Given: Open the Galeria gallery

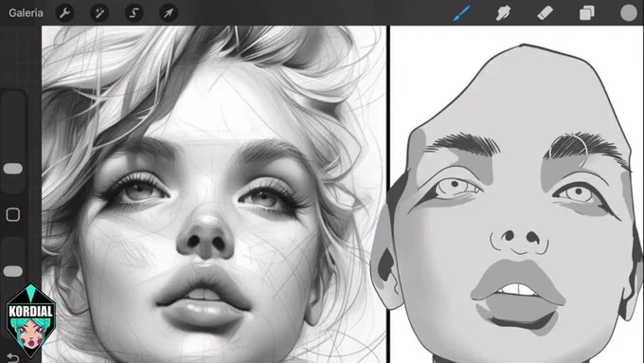Looking at the screenshot, I should click(26, 13).
